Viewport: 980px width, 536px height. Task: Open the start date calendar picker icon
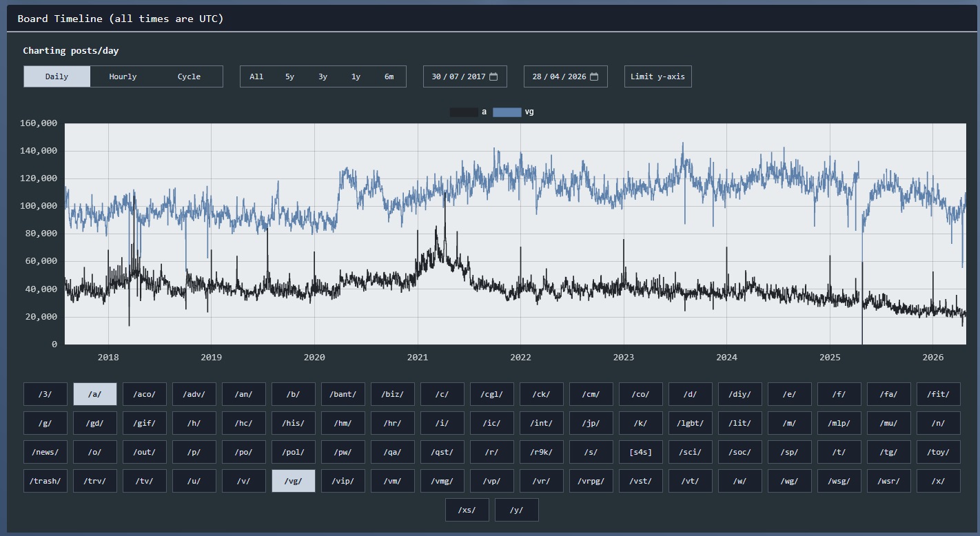point(493,76)
